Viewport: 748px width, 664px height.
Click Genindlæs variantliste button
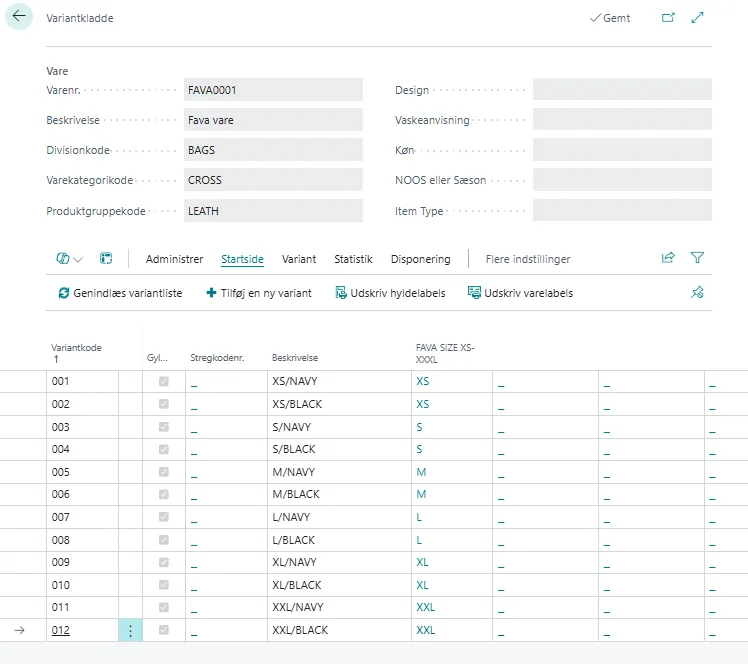click(120, 293)
